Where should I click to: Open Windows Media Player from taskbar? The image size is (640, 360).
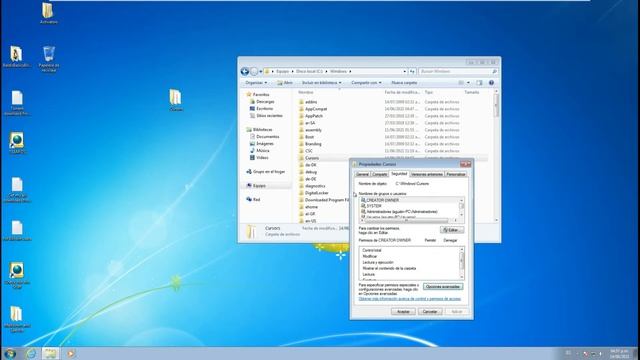pos(71,353)
